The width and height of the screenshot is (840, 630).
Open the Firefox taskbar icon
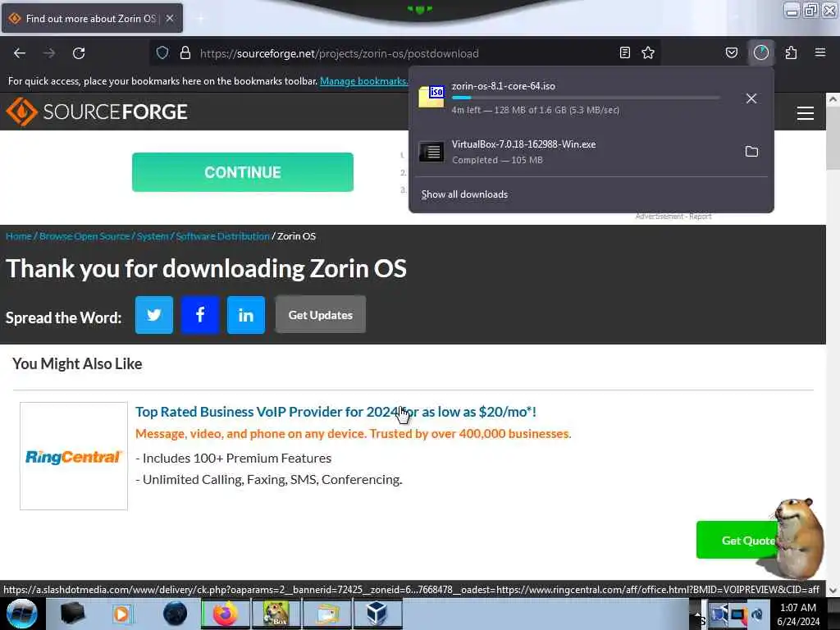click(x=225, y=614)
